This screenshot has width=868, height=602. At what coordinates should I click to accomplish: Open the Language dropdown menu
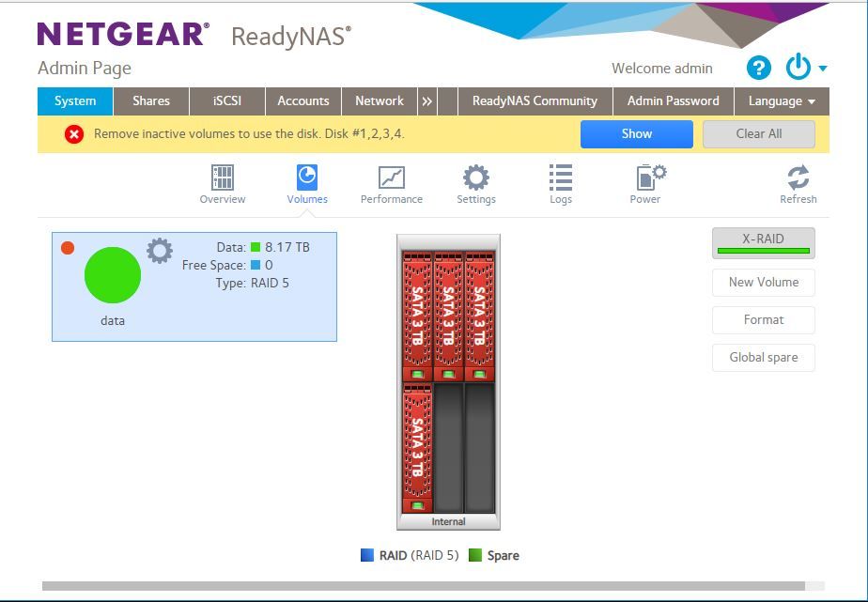tap(782, 101)
